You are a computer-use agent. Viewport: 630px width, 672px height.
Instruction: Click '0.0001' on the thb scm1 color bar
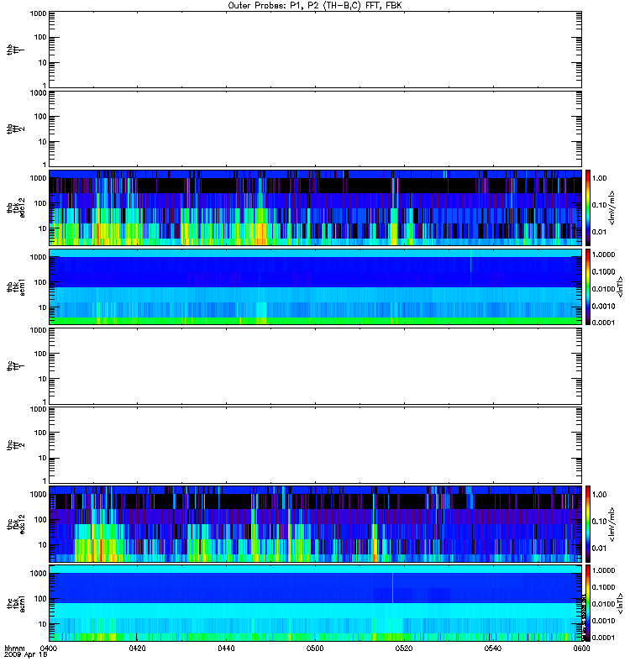pos(603,323)
